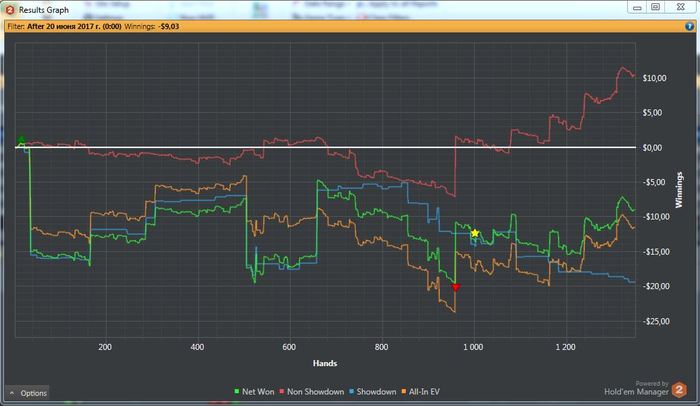The height and width of the screenshot is (406, 700).
Task: Click the -$25,00 axis label
Action: [x=655, y=321]
